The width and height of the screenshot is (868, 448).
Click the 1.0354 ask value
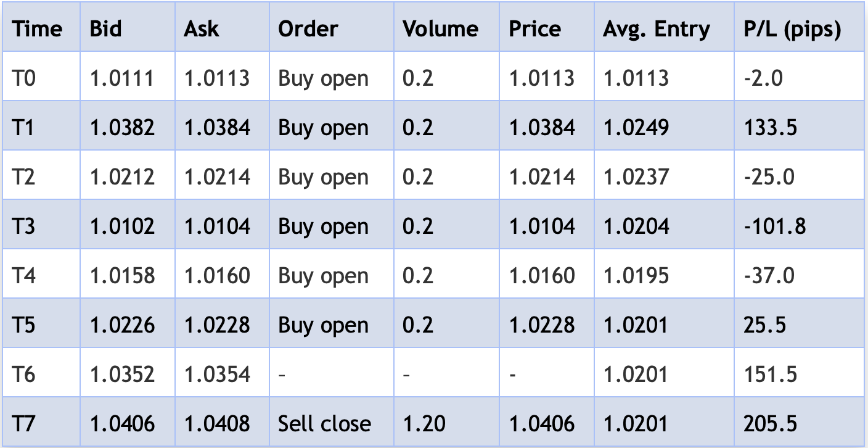(x=217, y=374)
